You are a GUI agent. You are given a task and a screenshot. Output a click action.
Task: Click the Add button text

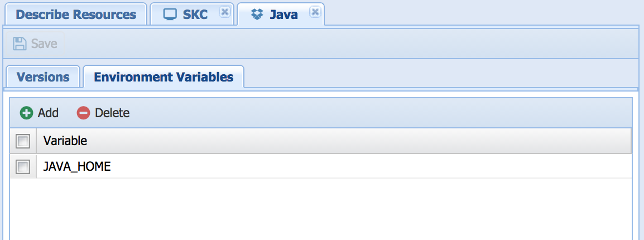pyautogui.click(x=48, y=113)
